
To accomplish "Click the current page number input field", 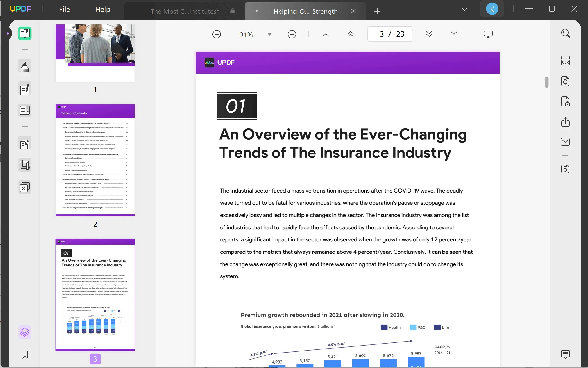I will 382,34.
